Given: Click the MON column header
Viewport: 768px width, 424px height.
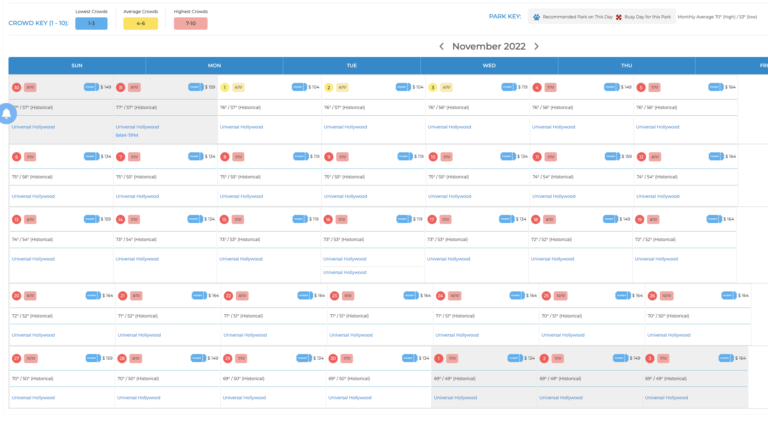Looking at the screenshot, I should (x=215, y=66).
